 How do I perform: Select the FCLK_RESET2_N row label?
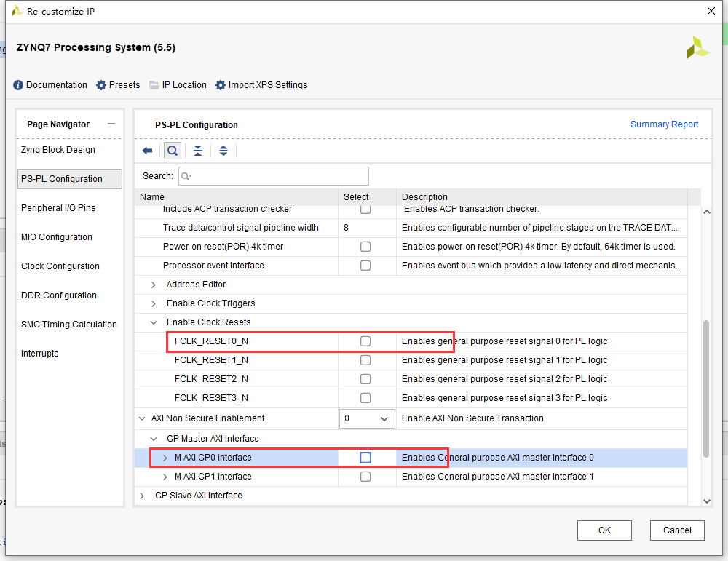(211, 379)
